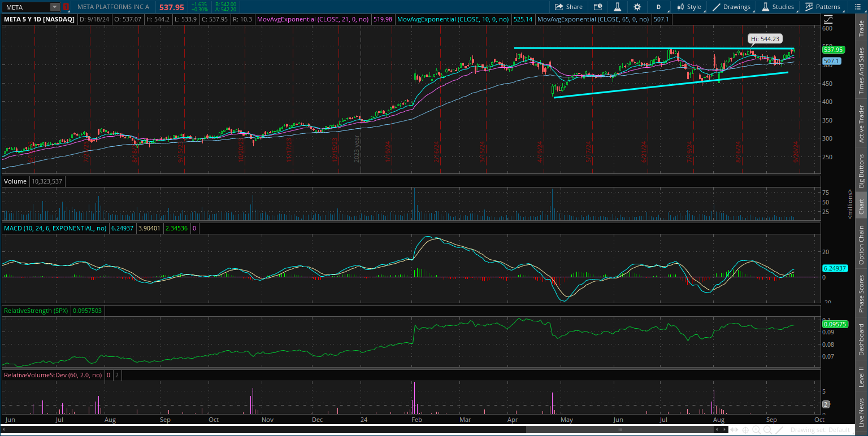The width and height of the screenshot is (868, 436).
Task: Click the D: 9/18/24 date readout
Action: (x=94, y=19)
